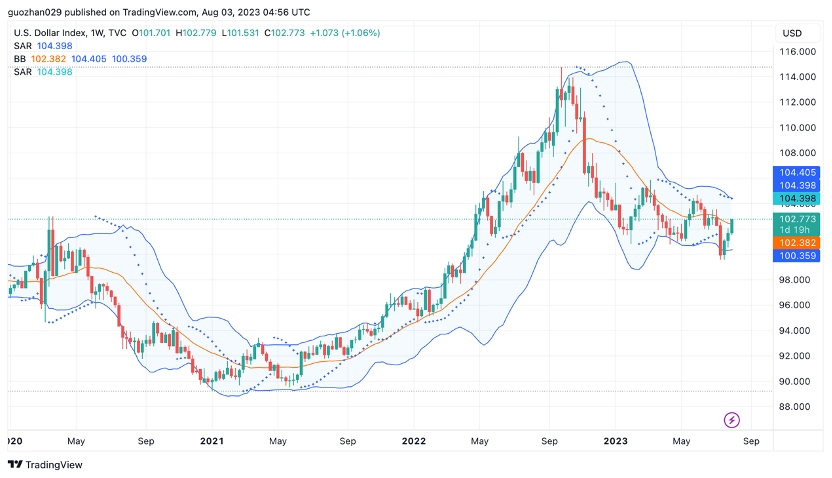Click the TradingView text link at bottom
The image size is (832, 478).
click(x=54, y=465)
